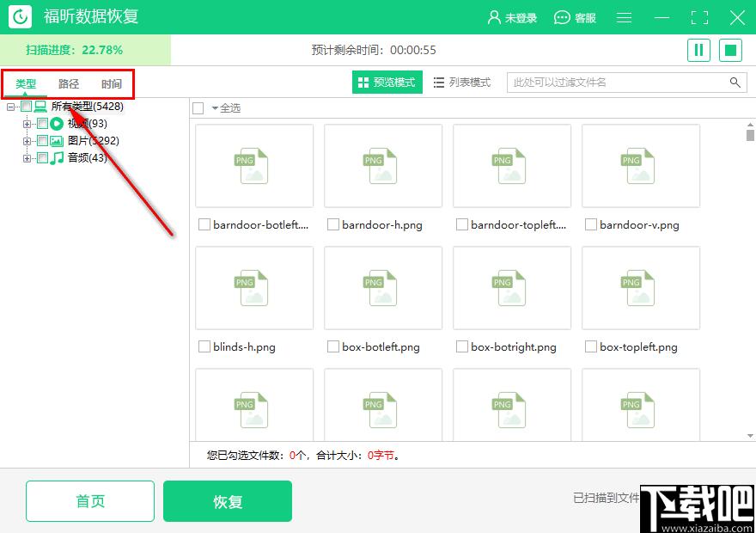This screenshot has height=533, width=756.
Task: Click the green 恢复 recover button
Action: (228, 501)
